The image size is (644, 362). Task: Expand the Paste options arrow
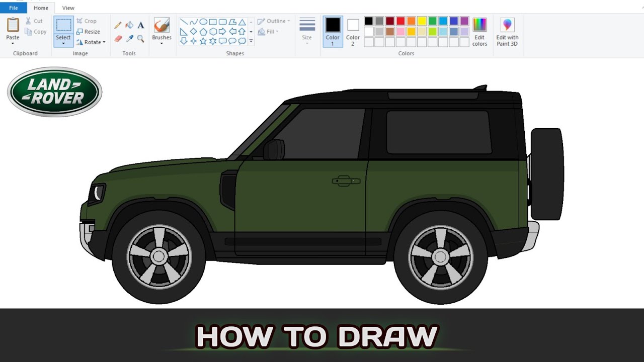(x=13, y=43)
